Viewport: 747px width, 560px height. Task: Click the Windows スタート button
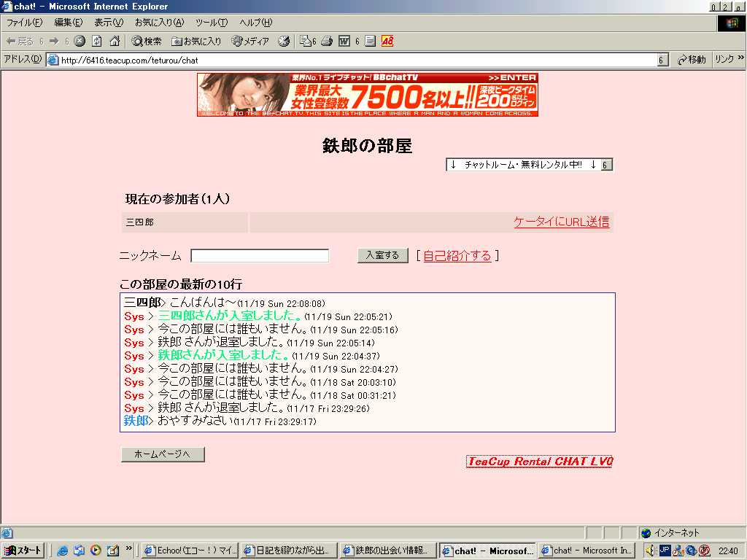pos(23,551)
